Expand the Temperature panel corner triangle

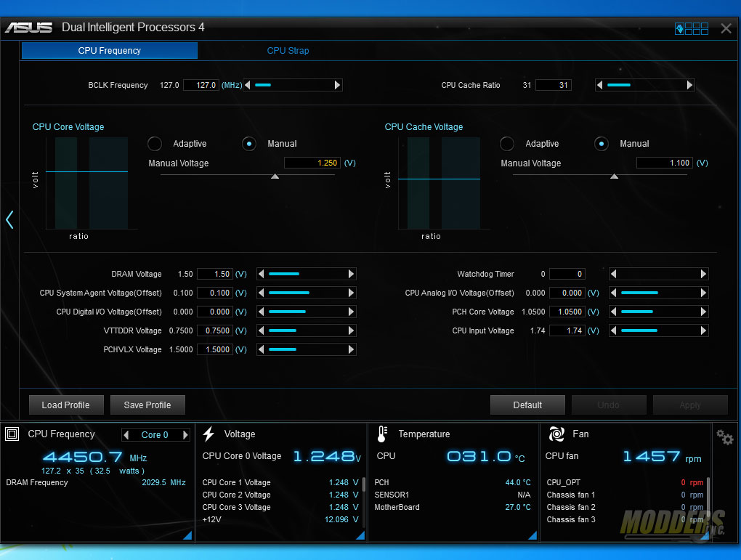point(533,535)
